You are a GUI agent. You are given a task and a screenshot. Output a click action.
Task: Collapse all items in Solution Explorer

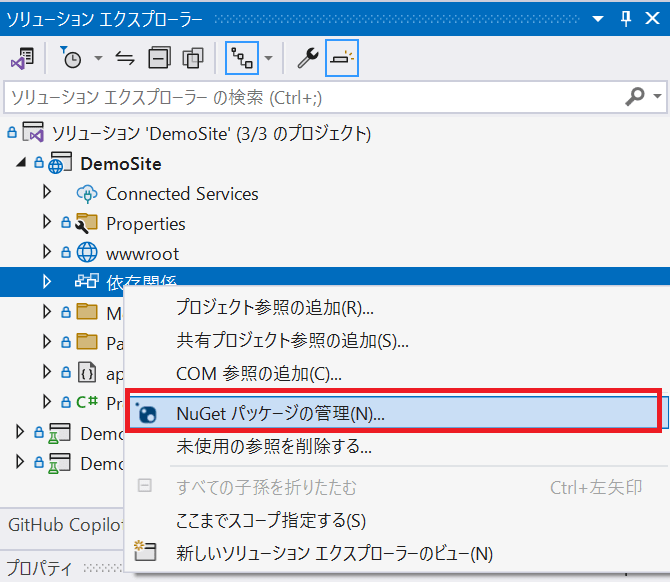click(159, 58)
